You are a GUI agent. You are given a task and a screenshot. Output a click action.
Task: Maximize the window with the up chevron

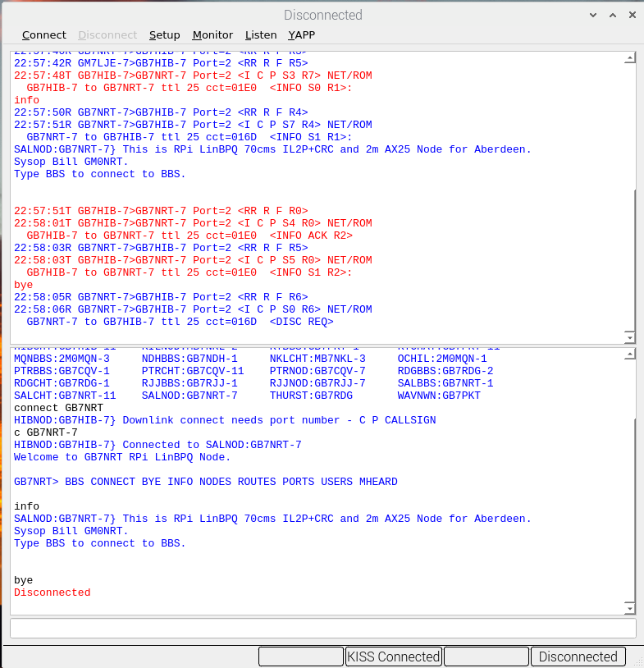pyautogui.click(x=611, y=15)
